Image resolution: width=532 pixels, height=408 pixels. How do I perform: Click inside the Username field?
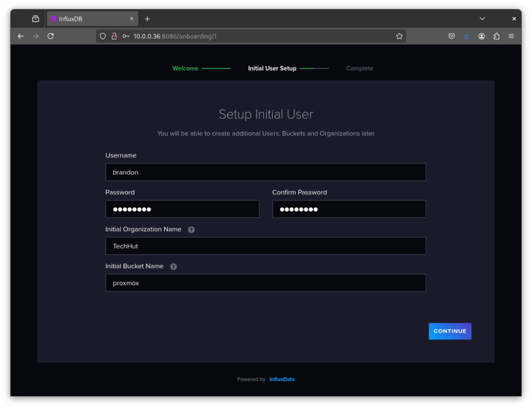265,172
